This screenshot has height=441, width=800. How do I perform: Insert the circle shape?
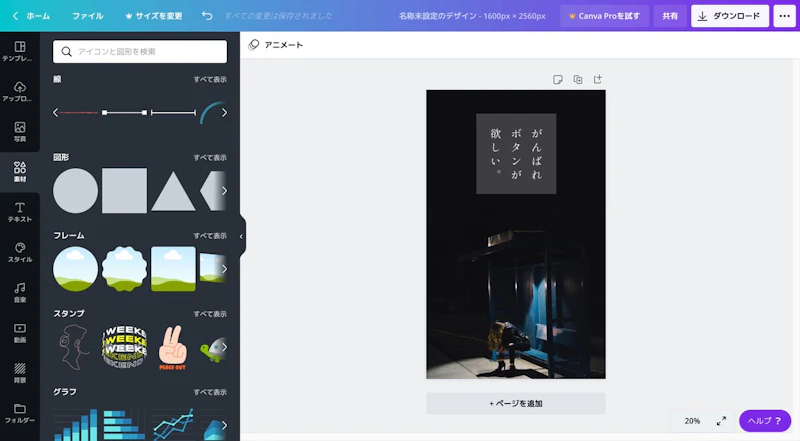[76, 190]
